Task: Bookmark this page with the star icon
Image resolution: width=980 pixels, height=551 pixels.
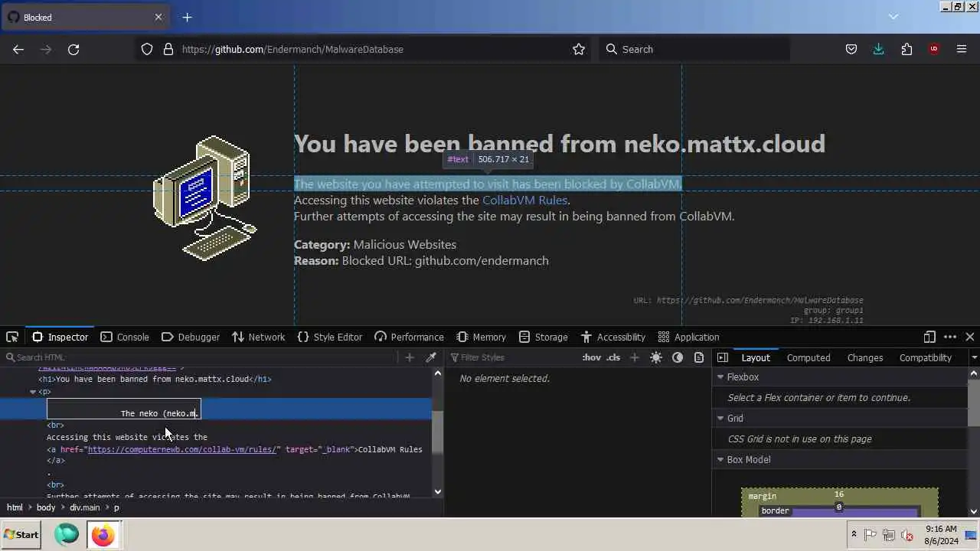Action: point(579,49)
